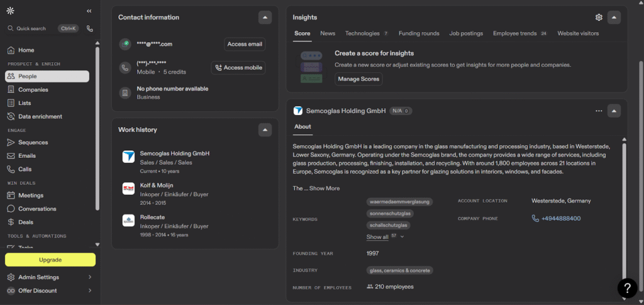644x305 pixels.
Task: Click the Apollo logo icon
Action: (x=11, y=11)
